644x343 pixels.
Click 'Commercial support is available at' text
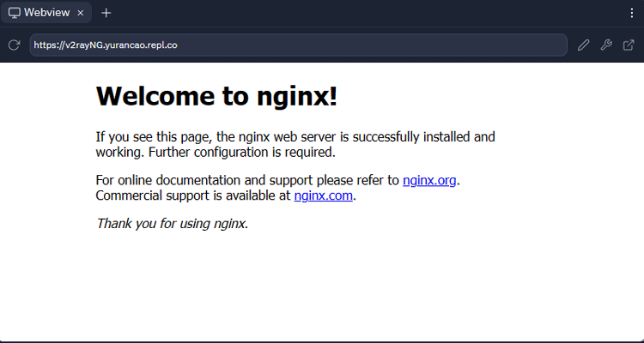pyautogui.click(x=193, y=196)
